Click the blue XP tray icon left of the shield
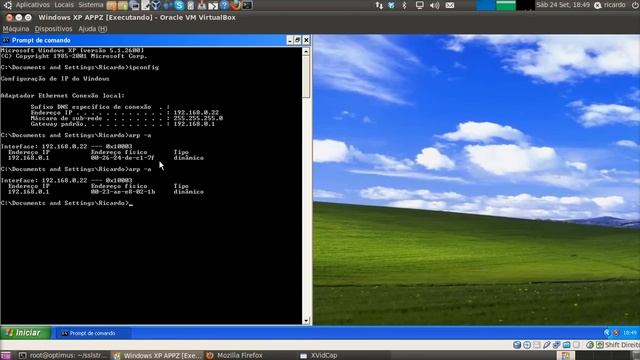The width and height of the screenshot is (640, 360). coord(607,333)
